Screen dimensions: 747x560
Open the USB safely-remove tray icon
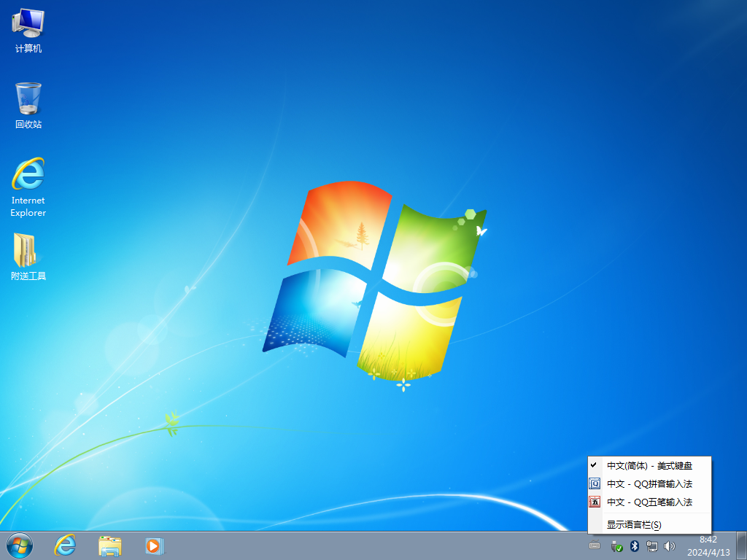[616, 546]
